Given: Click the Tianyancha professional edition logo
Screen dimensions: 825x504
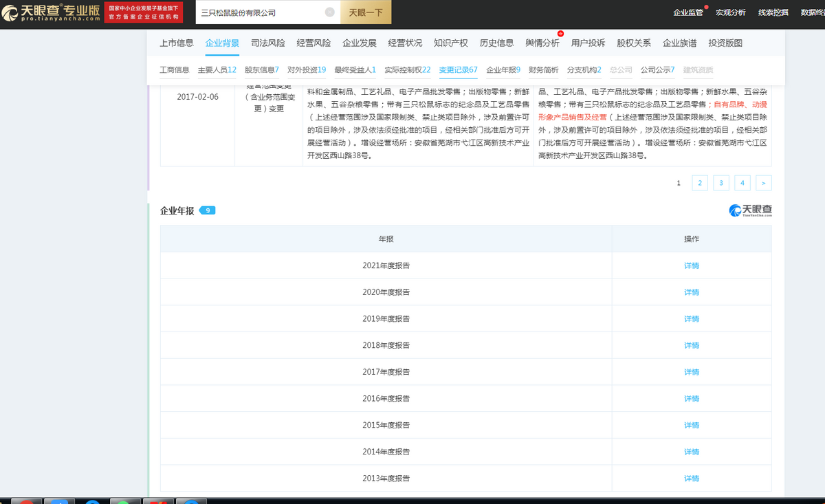Looking at the screenshot, I should tap(50, 12).
